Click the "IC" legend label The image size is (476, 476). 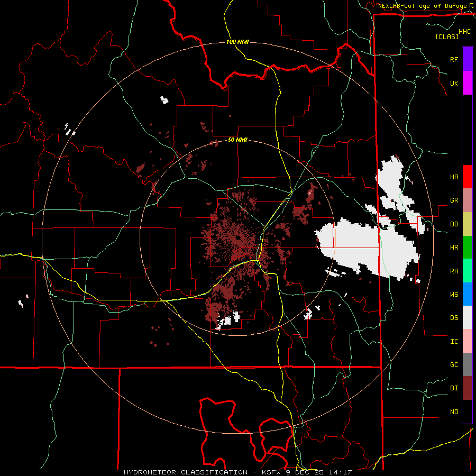pyautogui.click(x=454, y=342)
